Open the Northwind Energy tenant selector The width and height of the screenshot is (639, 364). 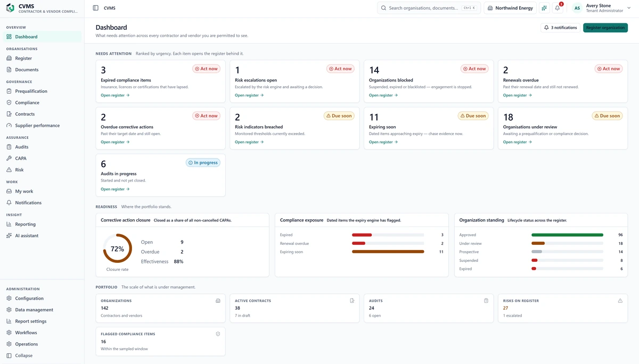(x=511, y=8)
